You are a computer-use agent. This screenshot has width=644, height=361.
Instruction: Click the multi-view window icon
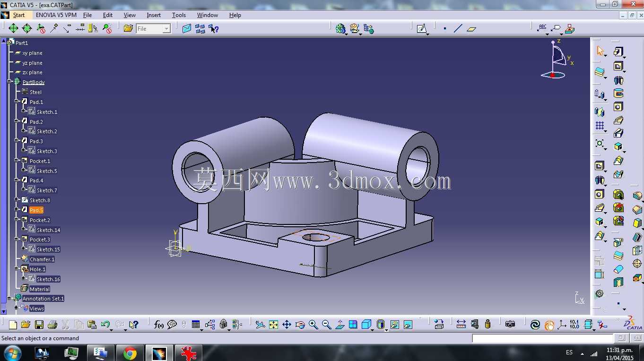[x=353, y=325]
